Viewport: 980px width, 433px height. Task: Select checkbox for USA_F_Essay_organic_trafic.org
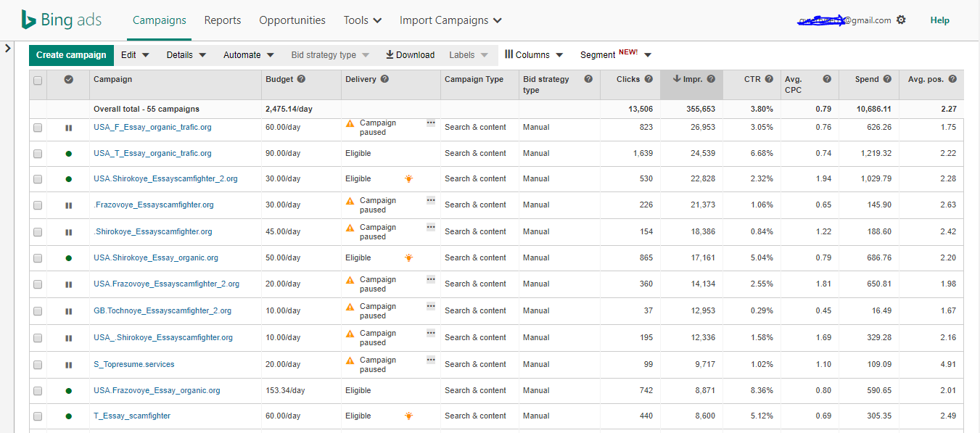[38, 128]
